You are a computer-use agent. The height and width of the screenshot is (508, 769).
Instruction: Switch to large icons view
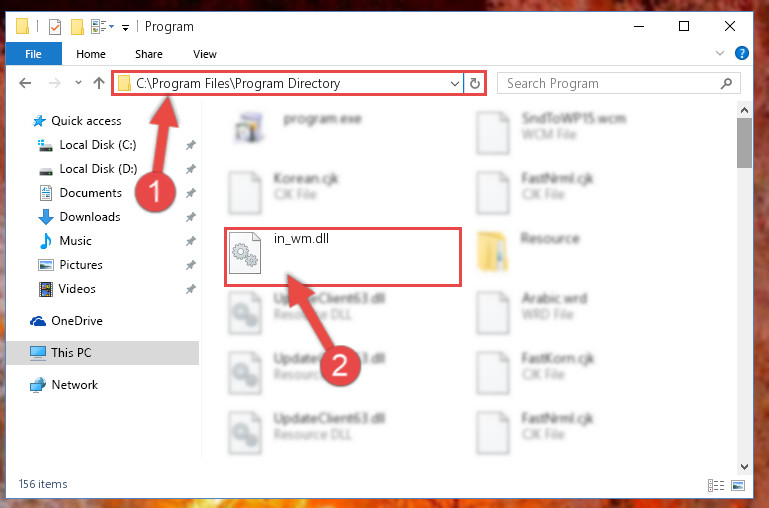(738, 485)
